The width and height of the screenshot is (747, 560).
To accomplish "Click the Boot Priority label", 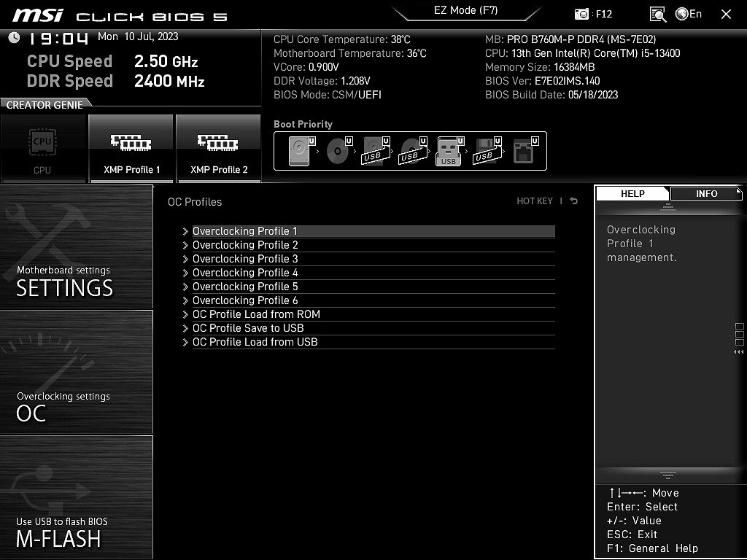I will tap(303, 124).
